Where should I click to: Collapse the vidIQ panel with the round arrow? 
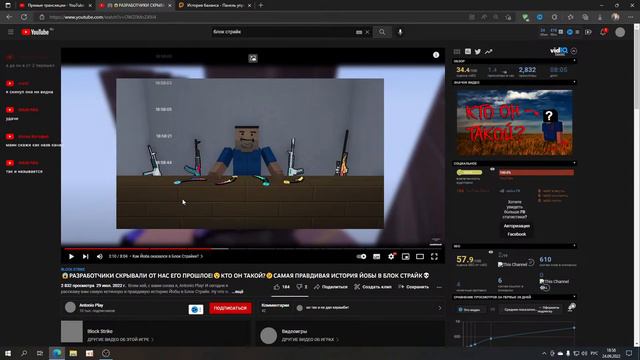[574, 51]
